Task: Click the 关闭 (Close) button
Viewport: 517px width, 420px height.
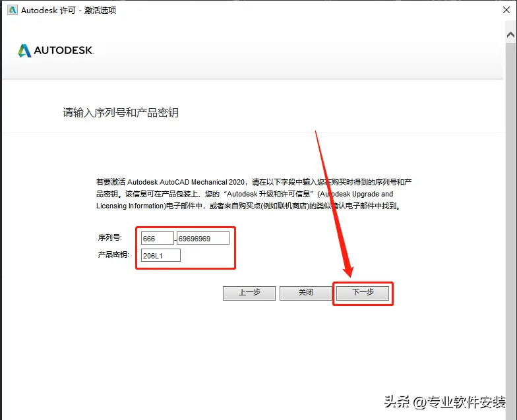Action: (x=306, y=293)
